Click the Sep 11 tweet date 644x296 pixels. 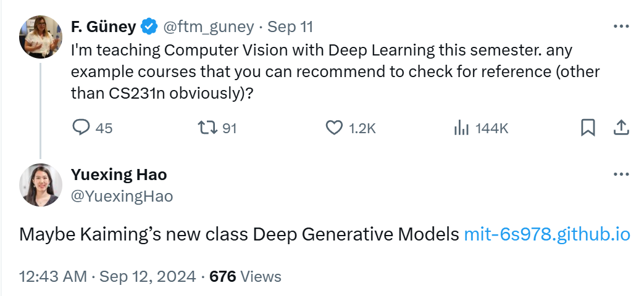[x=290, y=27]
